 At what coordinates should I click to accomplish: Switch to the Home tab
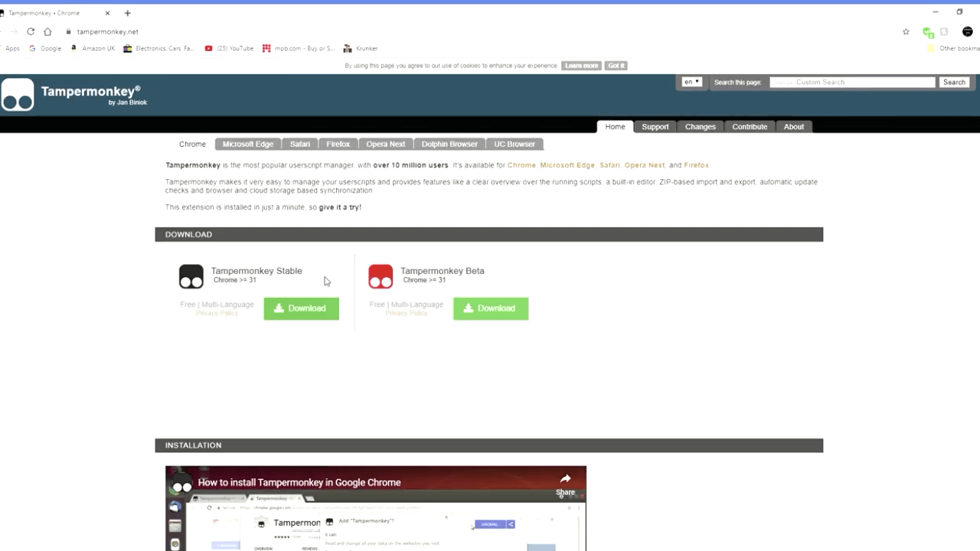pyautogui.click(x=615, y=126)
